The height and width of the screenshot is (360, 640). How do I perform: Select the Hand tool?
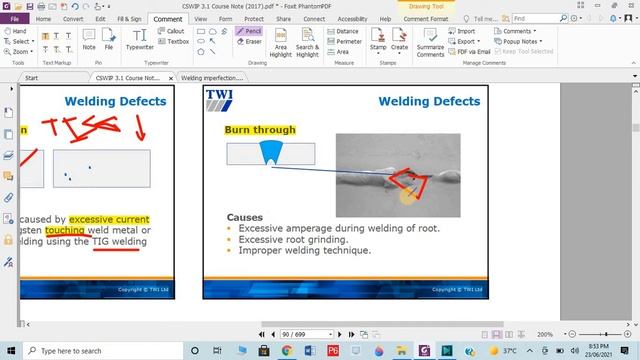tap(15, 31)
